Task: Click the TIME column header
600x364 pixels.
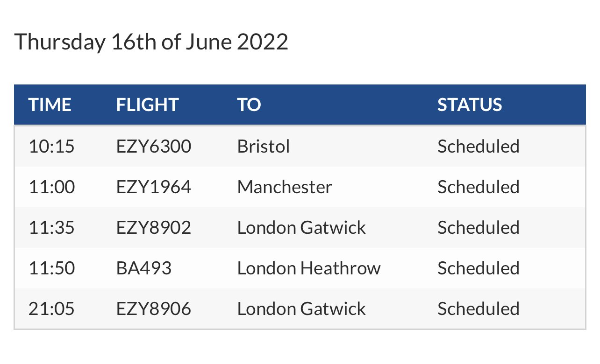Action: click(50, 105)
